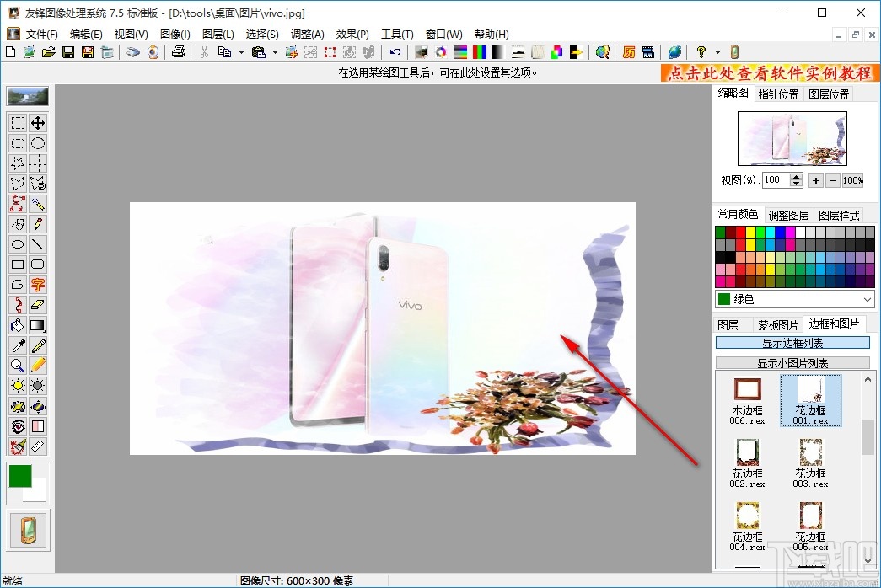881x588 pixels.
Task: Expand the help question mark dropdown arrow
Action: pyautogui.click(x=717, y=52)
